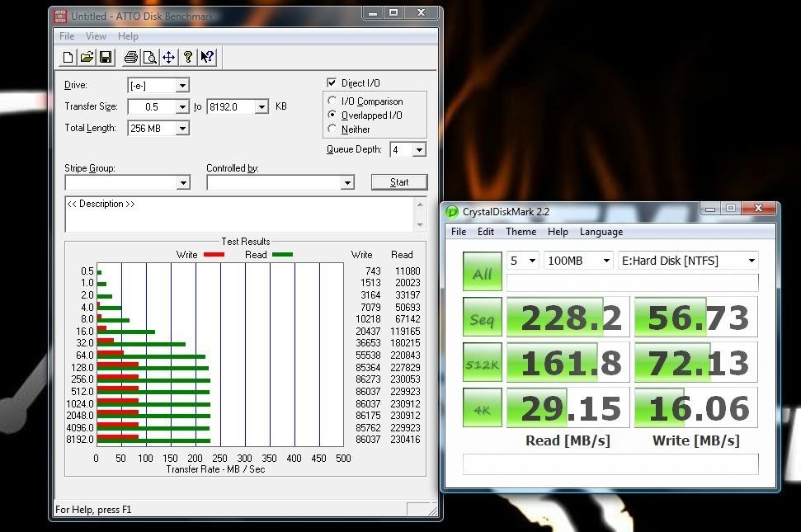
Task: Select the I/O Comparison radio option
Action: (332, 101)
